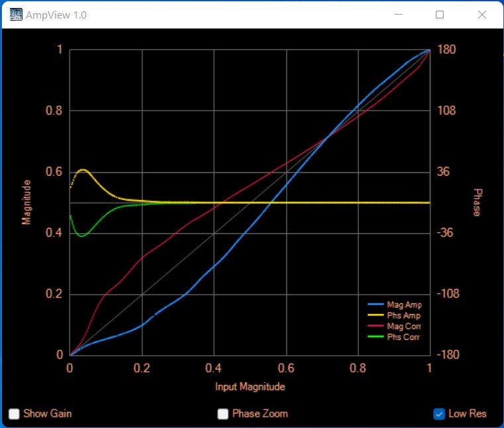
Task: Click the Phase axis title on right
Action: point(476,202)
